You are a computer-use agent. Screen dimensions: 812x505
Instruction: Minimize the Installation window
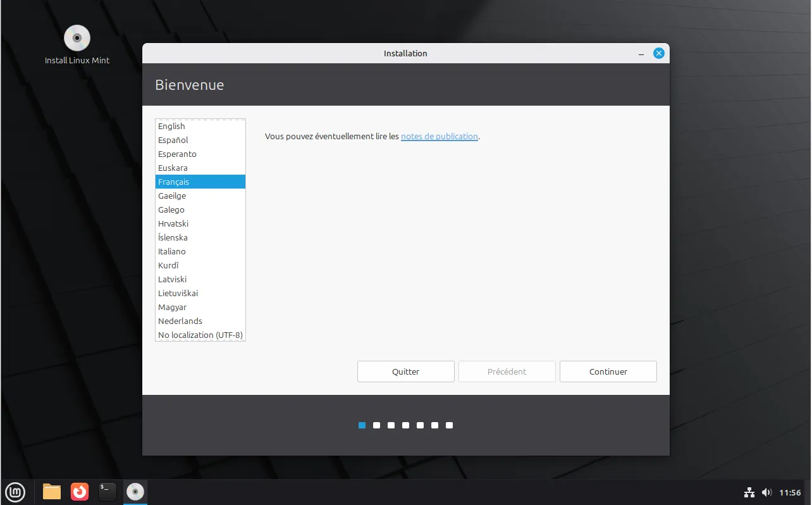click(x=641, y=54)
